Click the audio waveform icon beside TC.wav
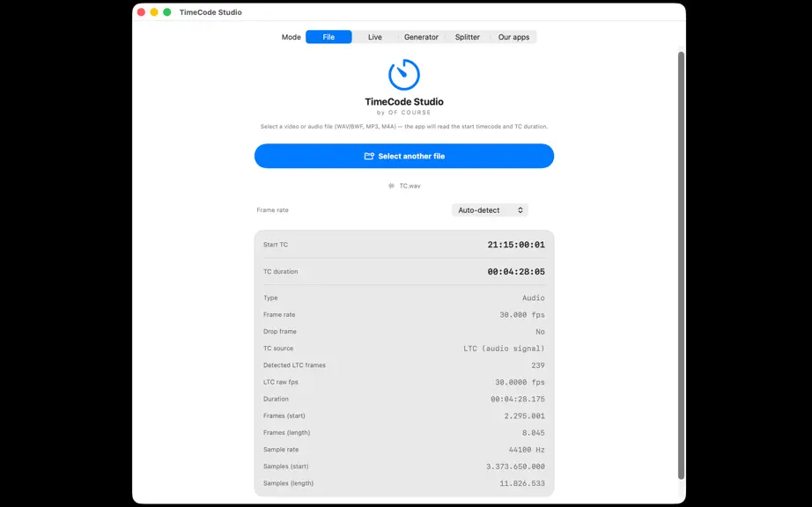This screenshot has width=812, height=507. 392,186
